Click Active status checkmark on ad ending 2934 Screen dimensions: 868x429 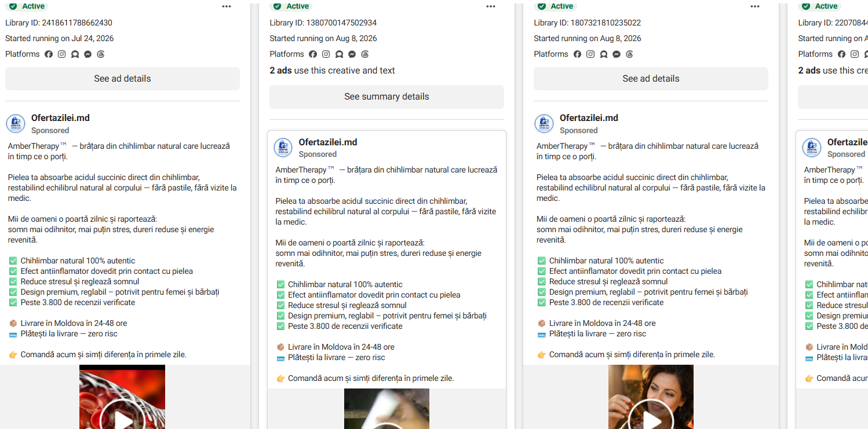tap(278, 6)
